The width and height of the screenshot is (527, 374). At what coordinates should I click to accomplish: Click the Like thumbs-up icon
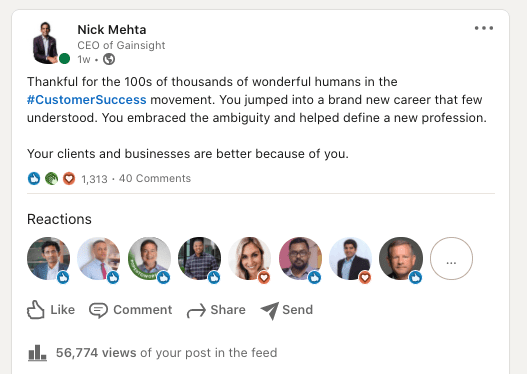[x=36, y=310]
